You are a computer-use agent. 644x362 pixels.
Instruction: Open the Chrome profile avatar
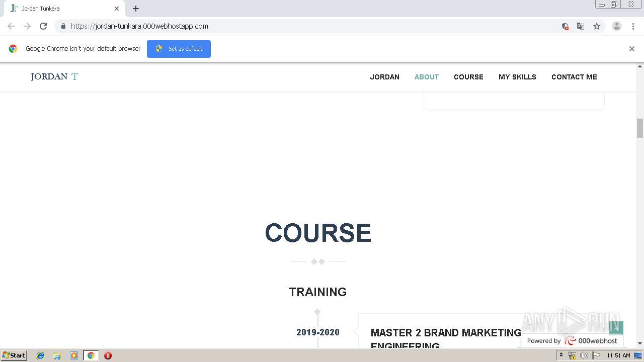pos(617,26)
